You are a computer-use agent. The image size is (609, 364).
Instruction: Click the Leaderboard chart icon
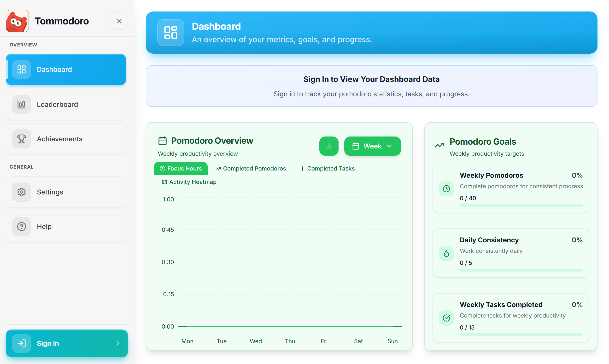click(21, 104)
